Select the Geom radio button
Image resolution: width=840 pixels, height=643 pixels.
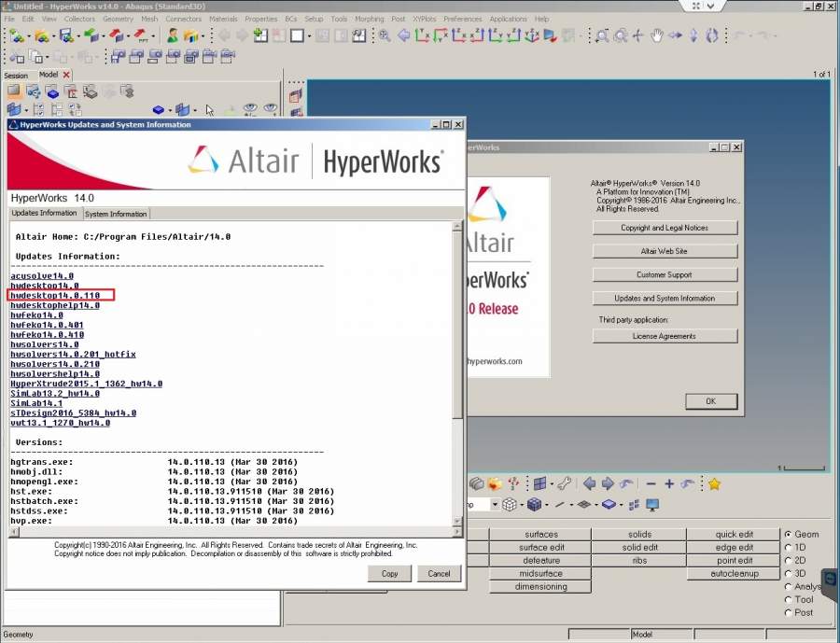pos(788,534)
